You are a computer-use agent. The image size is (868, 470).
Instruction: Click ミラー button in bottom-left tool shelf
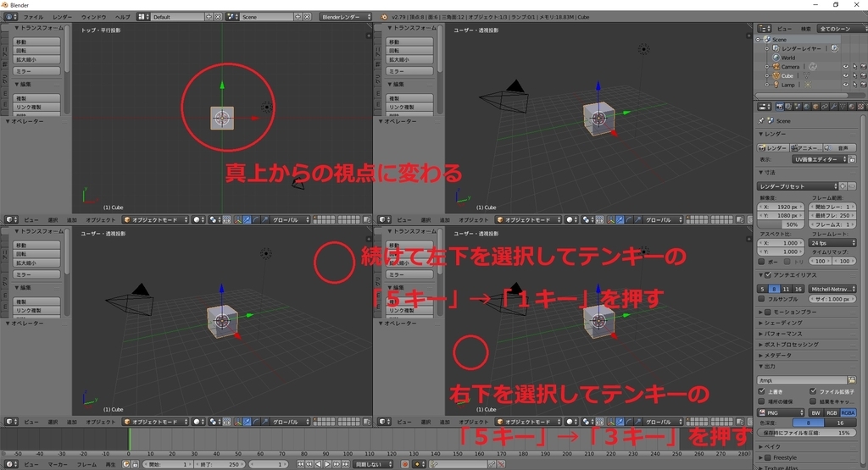(x=36, y=274)
